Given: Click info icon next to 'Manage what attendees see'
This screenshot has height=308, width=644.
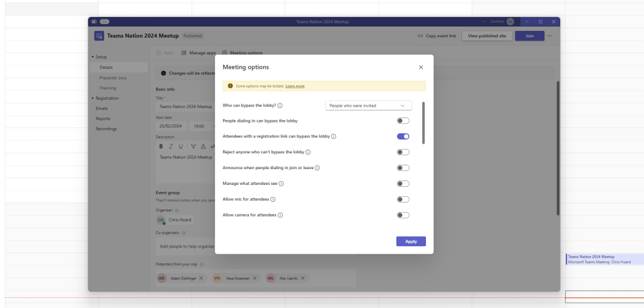Looking at the screenshot, I should click(x=281, y=184).
